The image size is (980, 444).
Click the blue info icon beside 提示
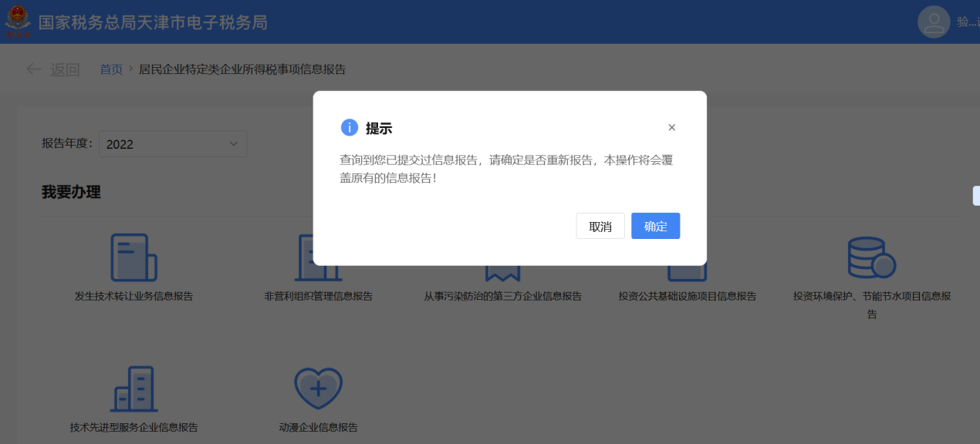click(350, 128)
